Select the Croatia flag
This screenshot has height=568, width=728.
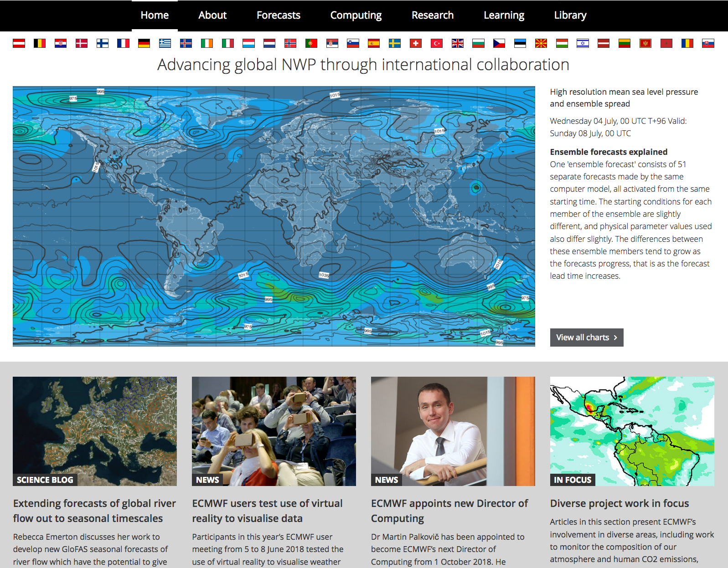(x=61, y=43)
